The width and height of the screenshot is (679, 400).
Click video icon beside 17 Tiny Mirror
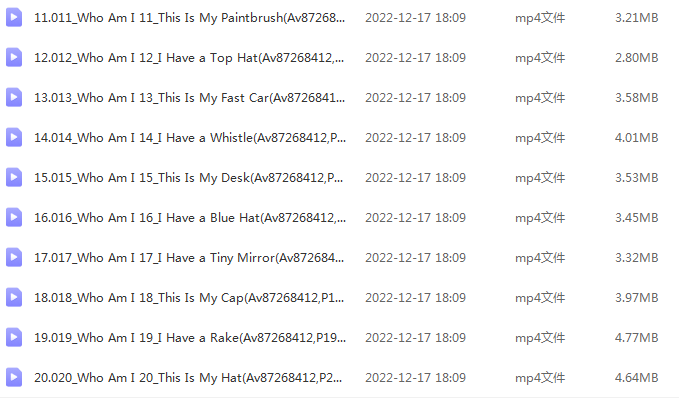click(x=14, y=258)
